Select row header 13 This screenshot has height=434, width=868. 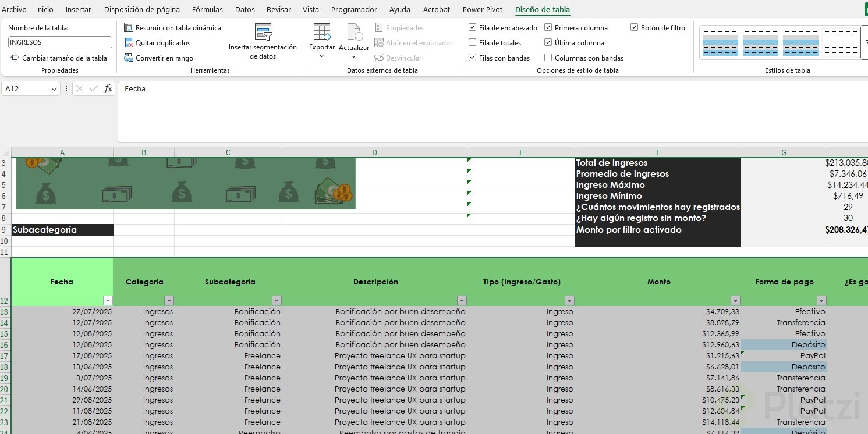pyautogui.click(x=5, y=311)
